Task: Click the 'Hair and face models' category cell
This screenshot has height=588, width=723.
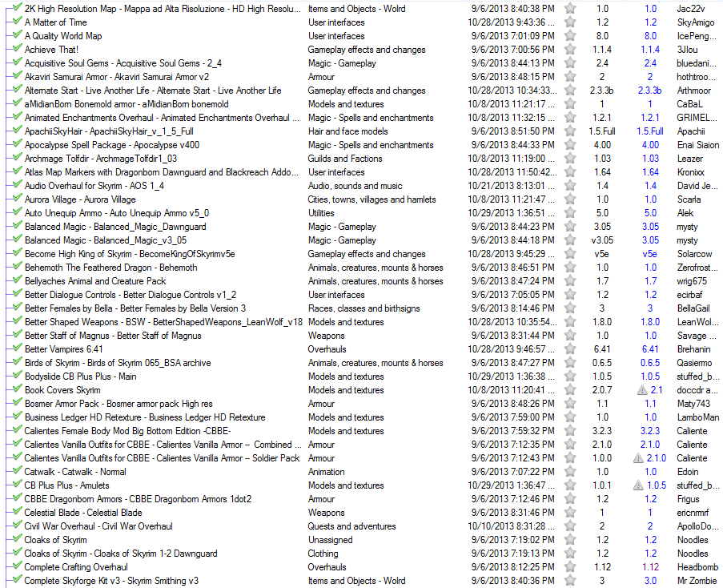Action: point(347,131)
